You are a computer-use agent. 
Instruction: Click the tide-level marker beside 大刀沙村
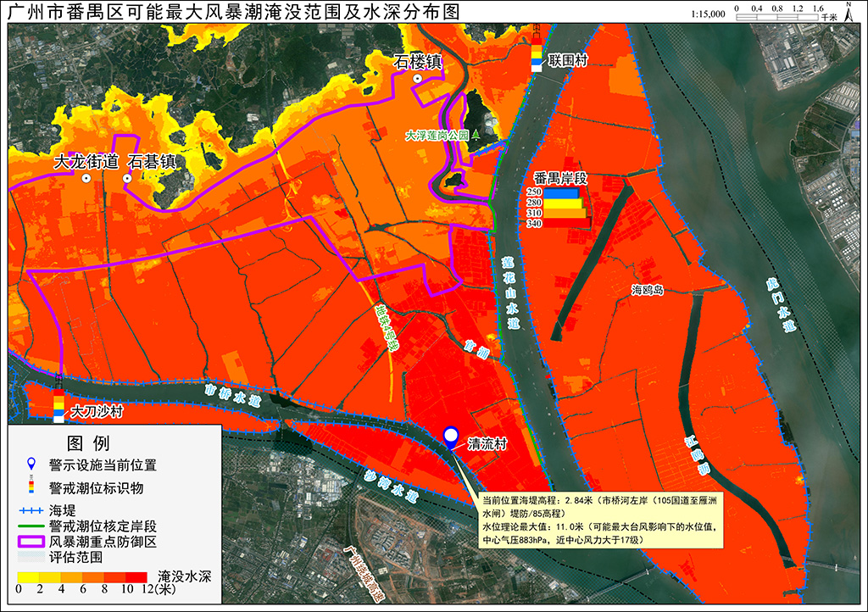pos(58,399)
